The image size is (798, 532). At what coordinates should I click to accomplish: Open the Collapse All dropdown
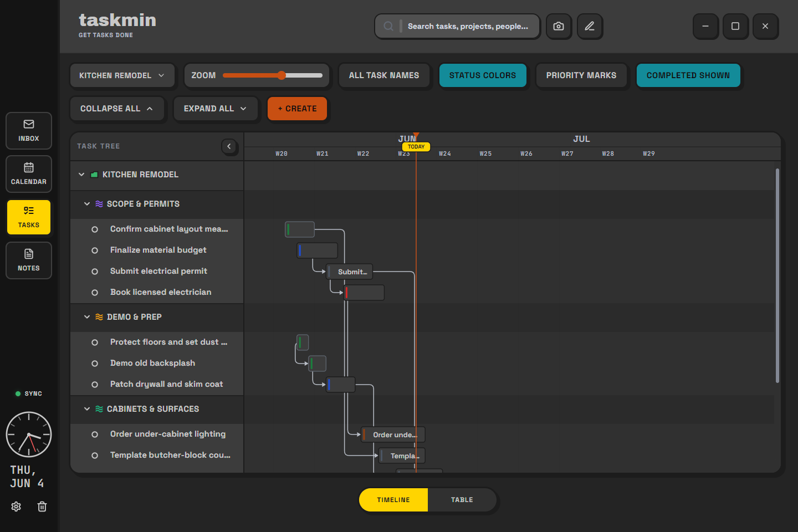click(117, 109)
